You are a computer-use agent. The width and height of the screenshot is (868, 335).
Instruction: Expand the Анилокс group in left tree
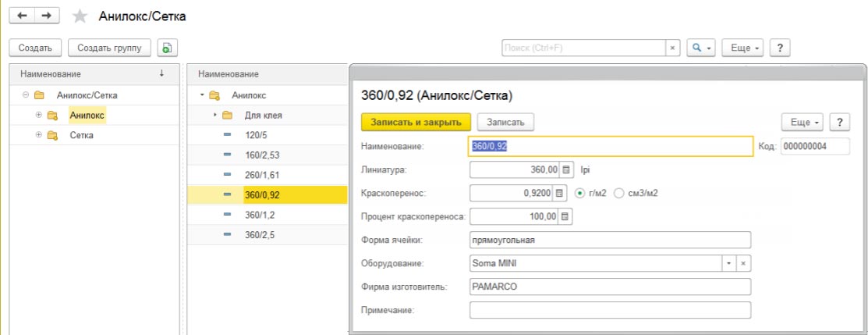point(39,116)
